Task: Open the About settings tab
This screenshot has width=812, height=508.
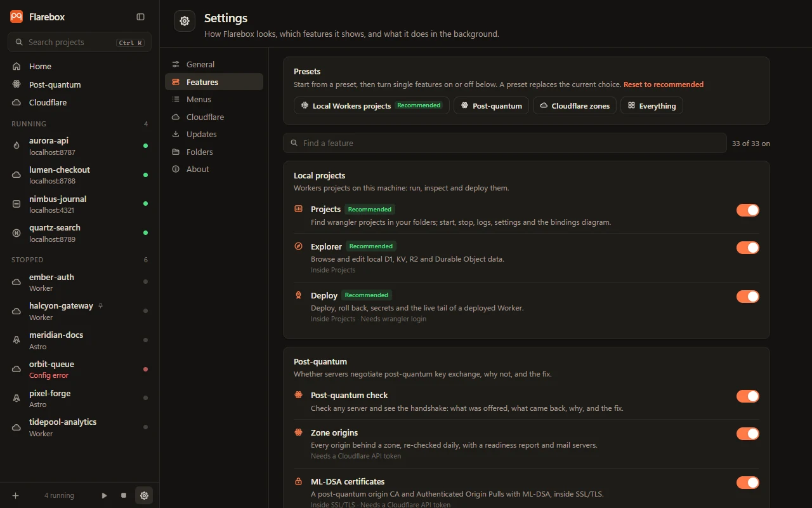Action: click(214, 169)
